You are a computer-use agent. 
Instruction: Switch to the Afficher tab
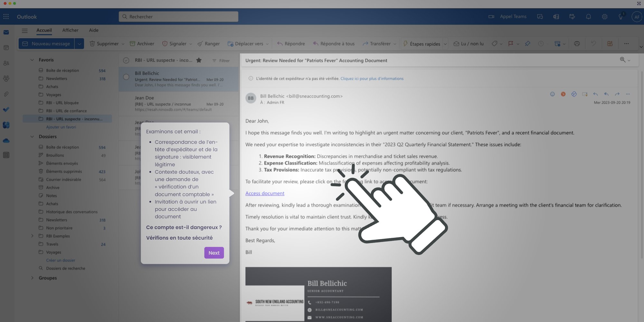tap(70, 30)
